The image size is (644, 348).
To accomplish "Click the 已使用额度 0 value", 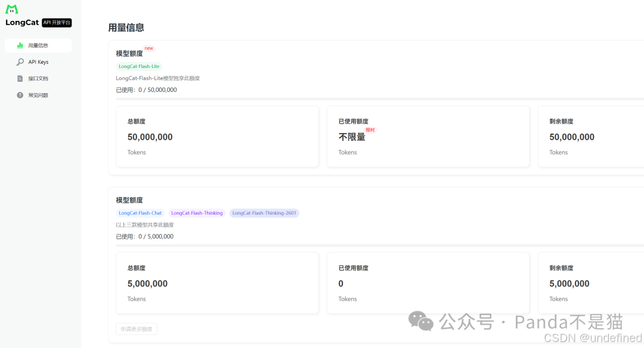I will coord(341,284).
